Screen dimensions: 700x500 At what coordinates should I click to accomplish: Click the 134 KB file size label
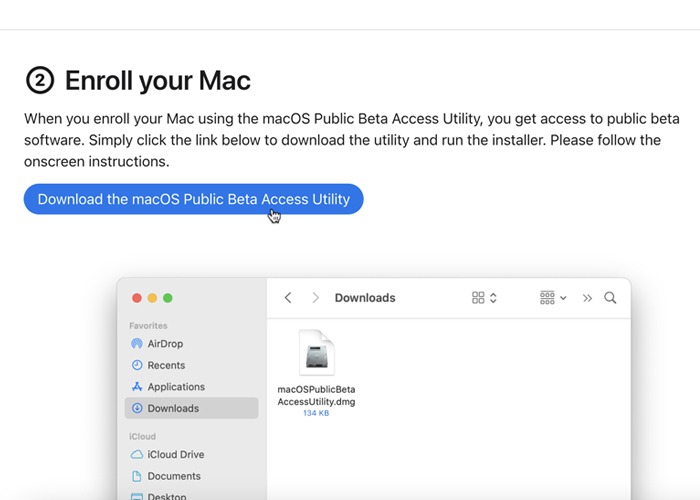pos(316,413)
